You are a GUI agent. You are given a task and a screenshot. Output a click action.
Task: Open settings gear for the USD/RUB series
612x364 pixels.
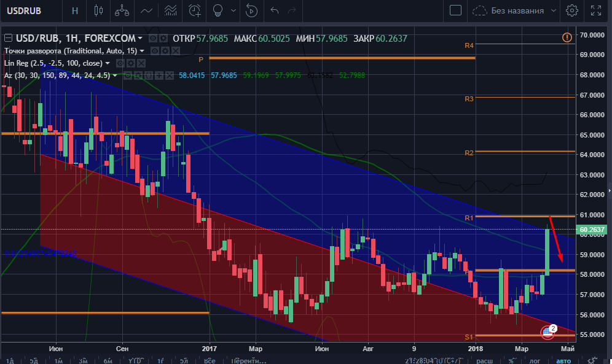coord(163,38)
